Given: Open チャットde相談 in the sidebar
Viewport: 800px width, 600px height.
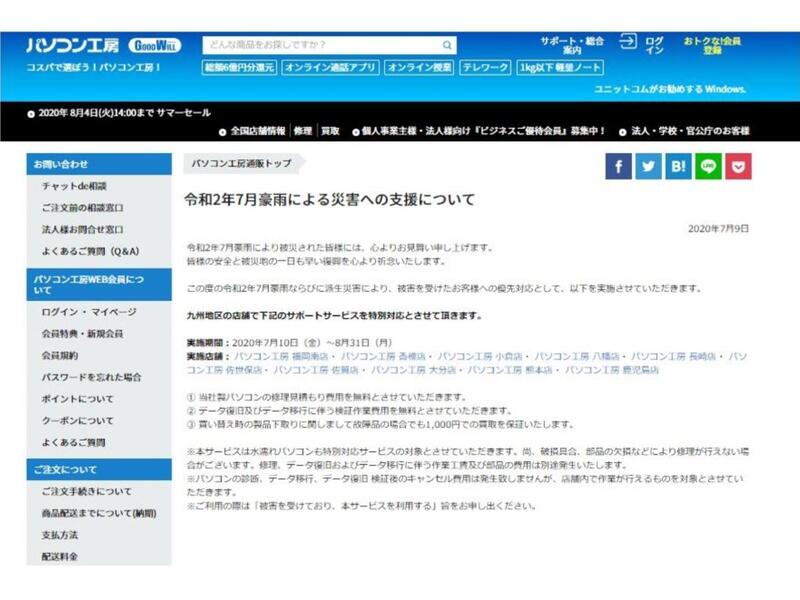Looking at the screenshot, I should (x=74, y=186).
